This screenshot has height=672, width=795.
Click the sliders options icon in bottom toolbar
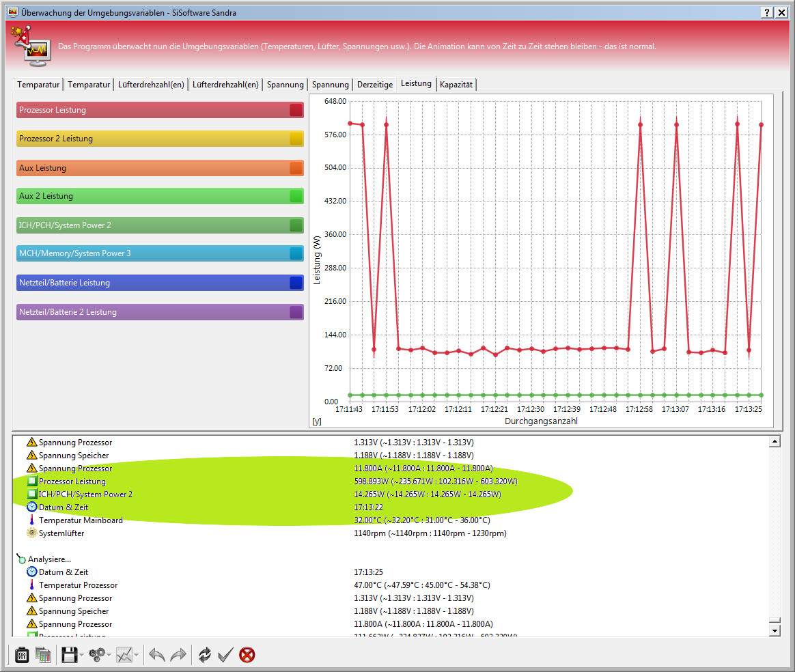tap(21, 655)
